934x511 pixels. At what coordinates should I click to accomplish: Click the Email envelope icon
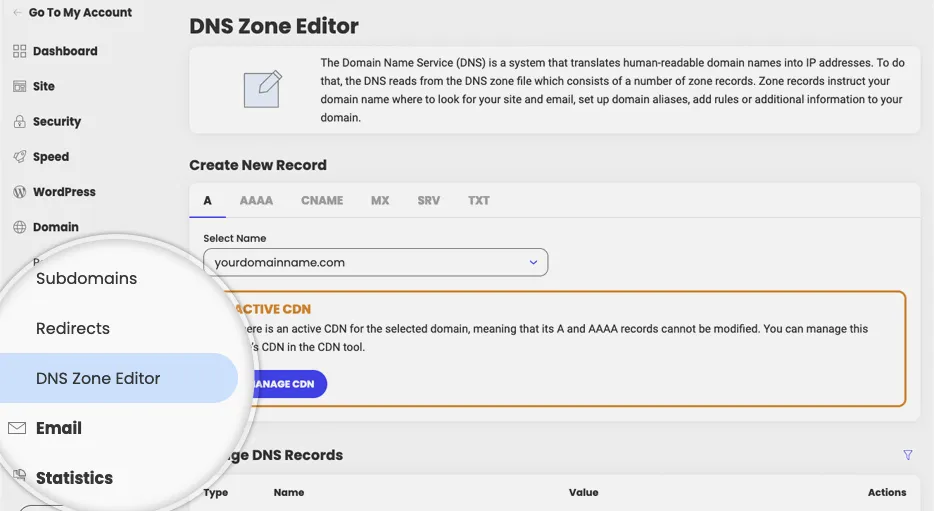click(17, 428)
